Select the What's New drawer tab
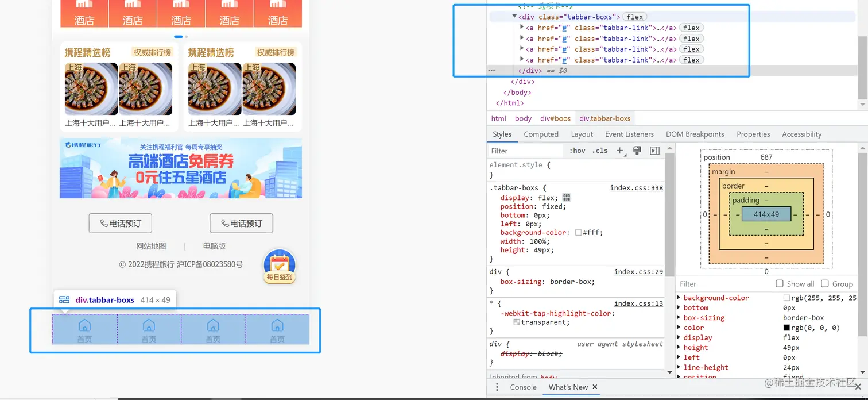Viewport: 868px width, 400px height. [x=568, y=387]
